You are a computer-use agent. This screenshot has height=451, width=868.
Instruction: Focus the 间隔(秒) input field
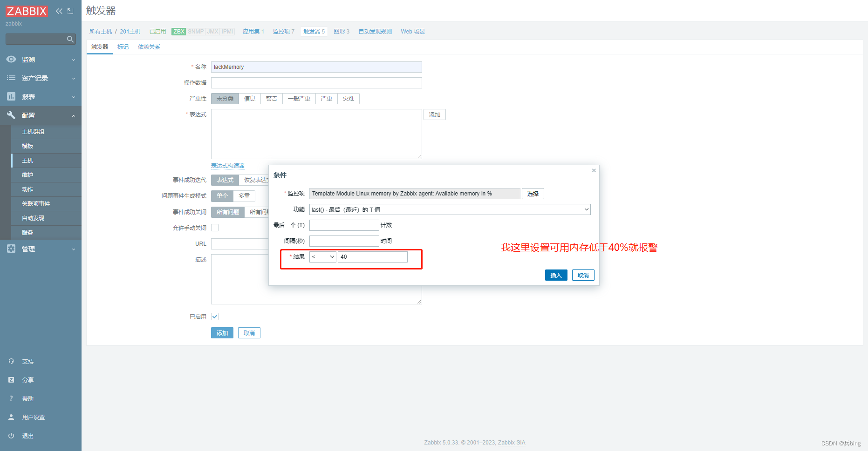coord(344,241)
